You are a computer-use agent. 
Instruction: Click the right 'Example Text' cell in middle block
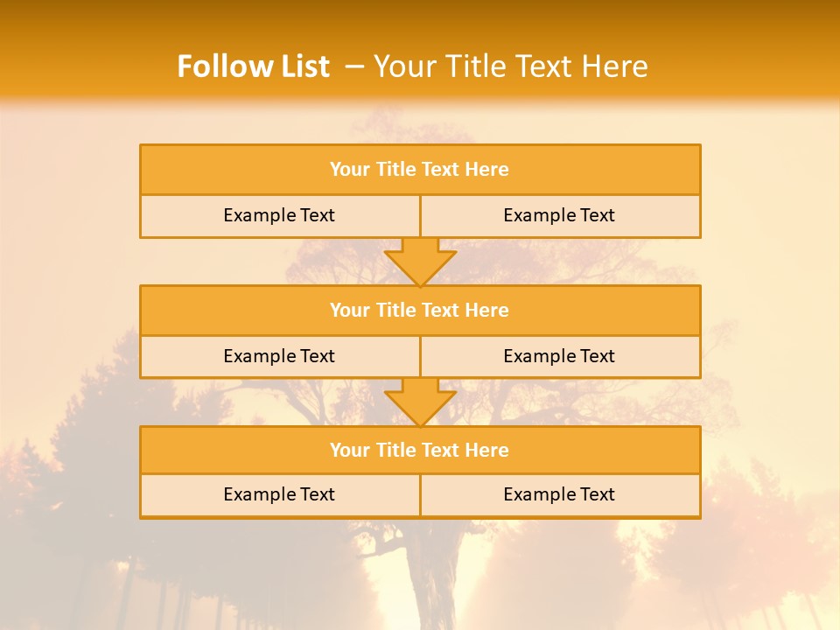[x=560, y=356]
